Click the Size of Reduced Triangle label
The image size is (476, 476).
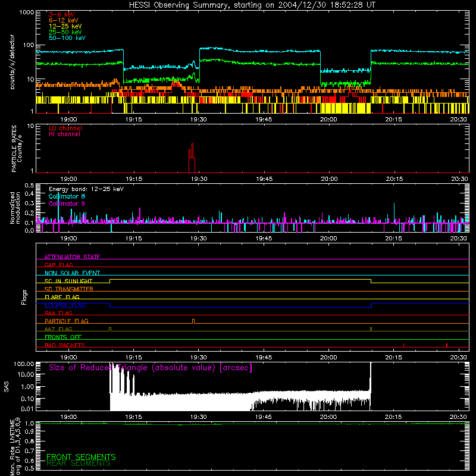click(151, 368)
